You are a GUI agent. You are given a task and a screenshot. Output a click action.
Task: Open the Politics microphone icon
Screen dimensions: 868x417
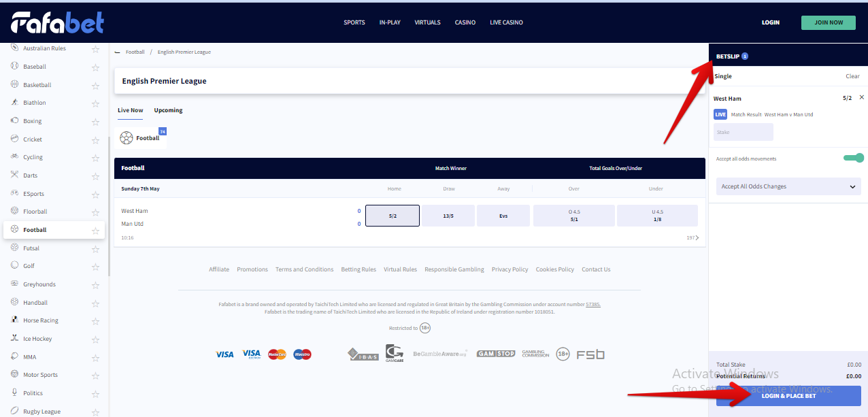tap(15, 393)
